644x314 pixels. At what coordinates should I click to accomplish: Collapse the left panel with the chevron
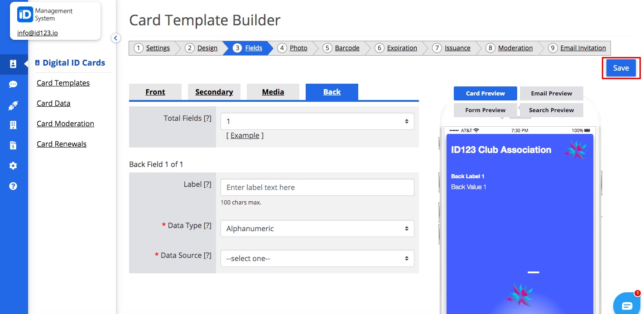point(116,38)
